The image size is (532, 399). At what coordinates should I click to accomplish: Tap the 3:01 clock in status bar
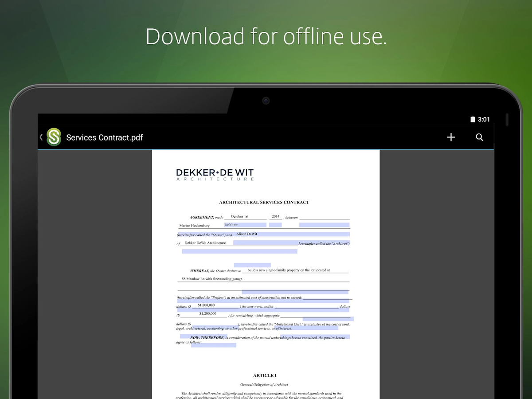tap(484, 119)
